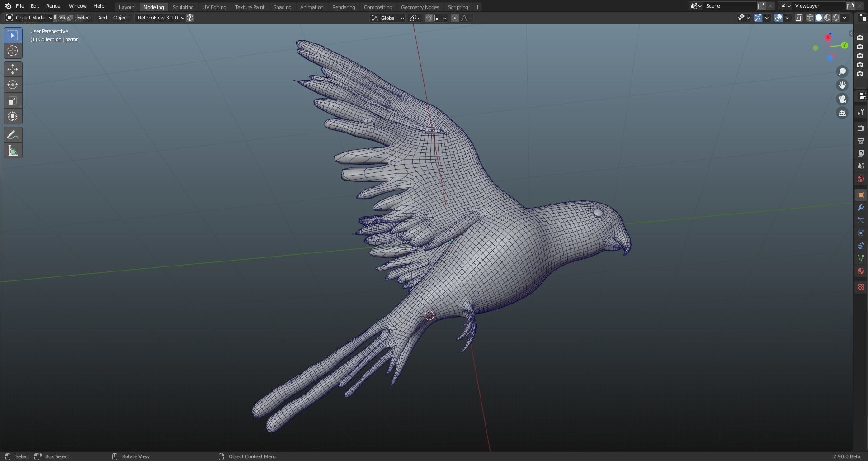Activate the Rotate tool
This screenshot has height=461, width=868.
click(x=13, y=85)
